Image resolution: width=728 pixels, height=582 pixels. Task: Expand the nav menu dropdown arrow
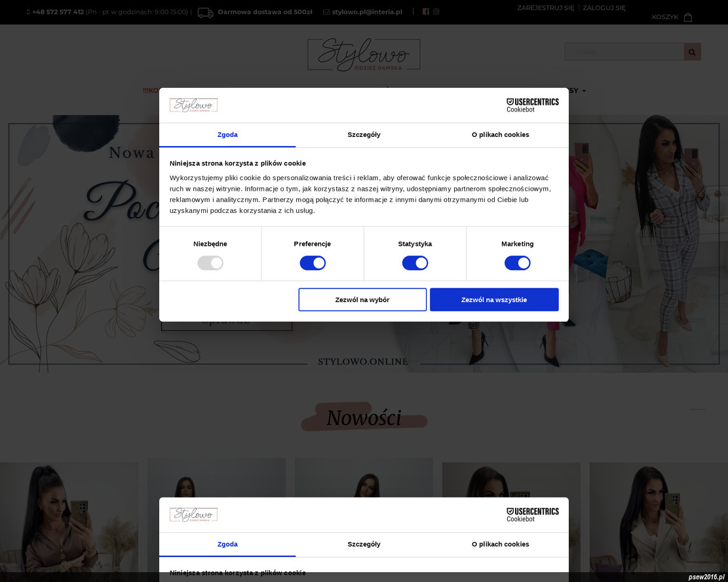click(x=584, y=91)
